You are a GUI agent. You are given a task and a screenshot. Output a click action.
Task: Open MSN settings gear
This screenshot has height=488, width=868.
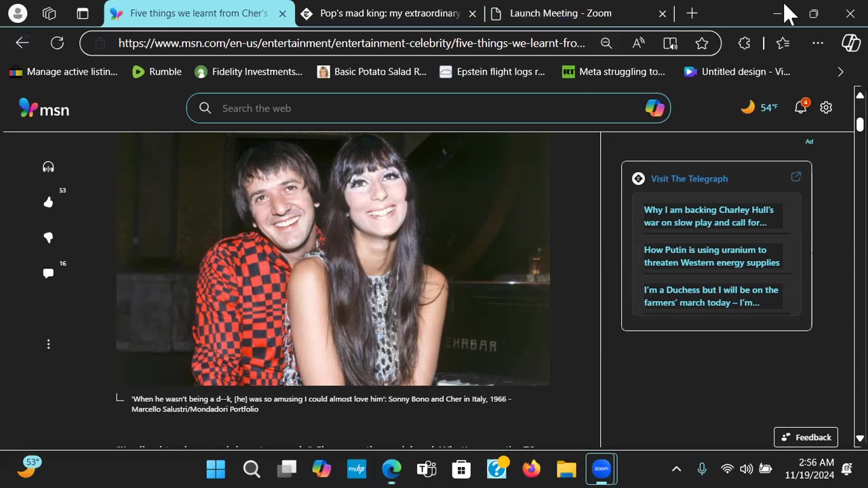(x=826, y=107)
